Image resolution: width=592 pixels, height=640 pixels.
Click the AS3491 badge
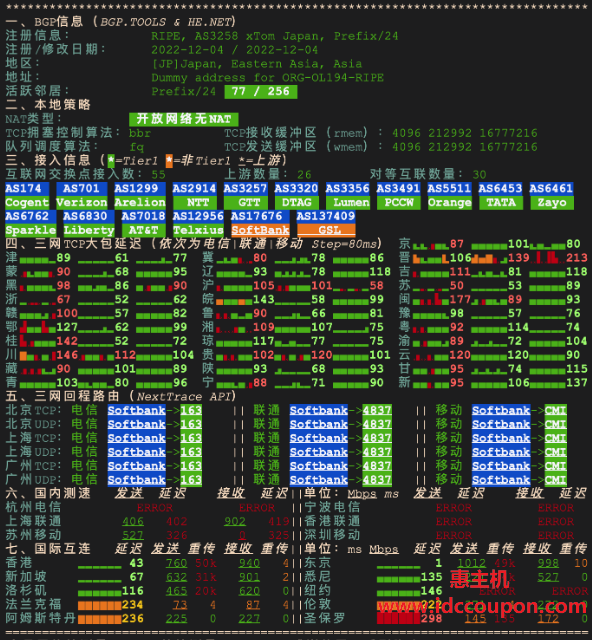click(x=398, y=188)
